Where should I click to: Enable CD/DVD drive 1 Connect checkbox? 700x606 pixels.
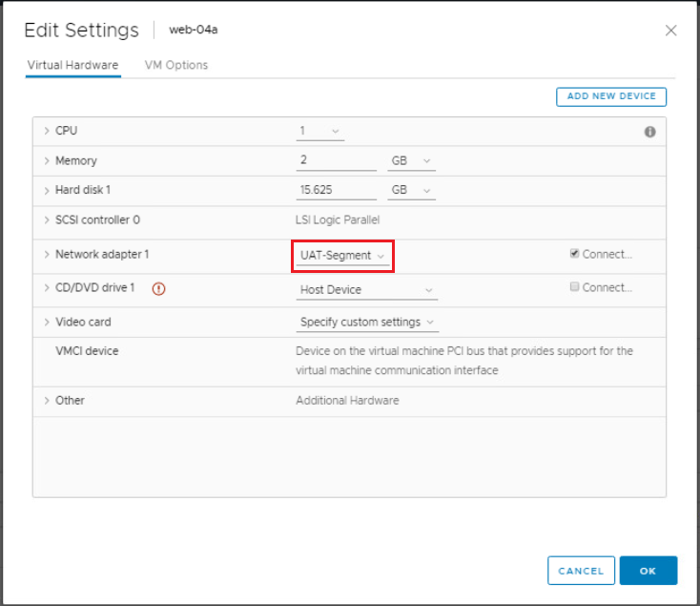[574, 286]
